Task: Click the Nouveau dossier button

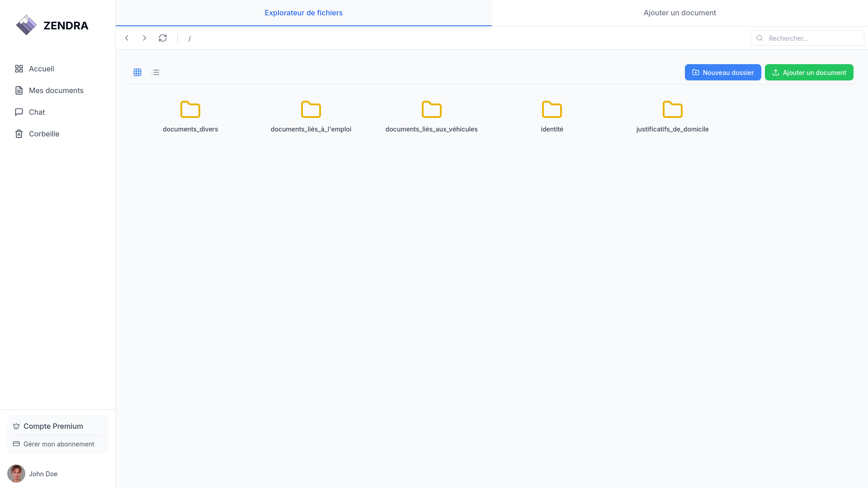Action: (x=722, y=72)
